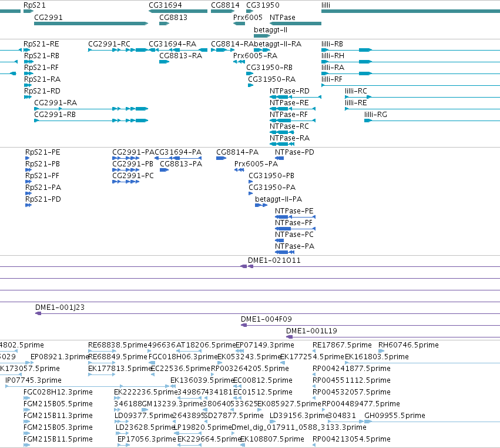
Task: Click protein NTPase-PA
Action: point(294,246)
